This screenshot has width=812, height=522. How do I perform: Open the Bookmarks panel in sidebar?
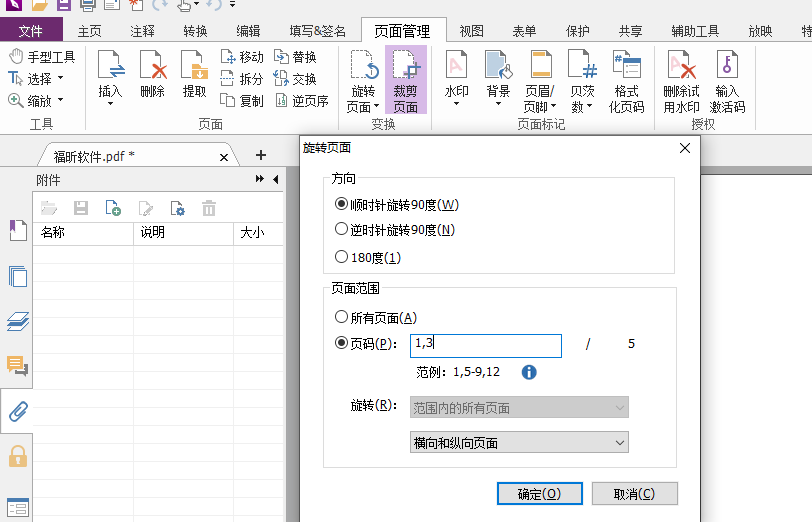coord(18,230)
